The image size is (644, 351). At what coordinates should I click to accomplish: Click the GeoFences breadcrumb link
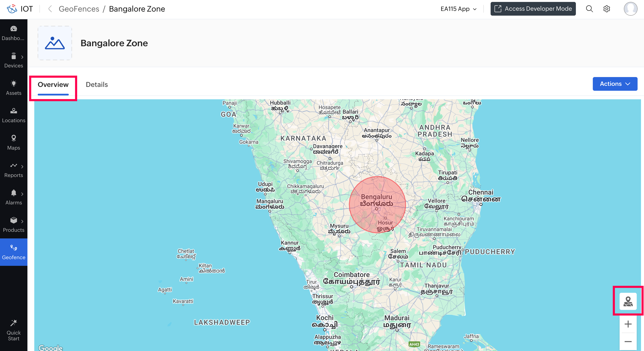79,9
